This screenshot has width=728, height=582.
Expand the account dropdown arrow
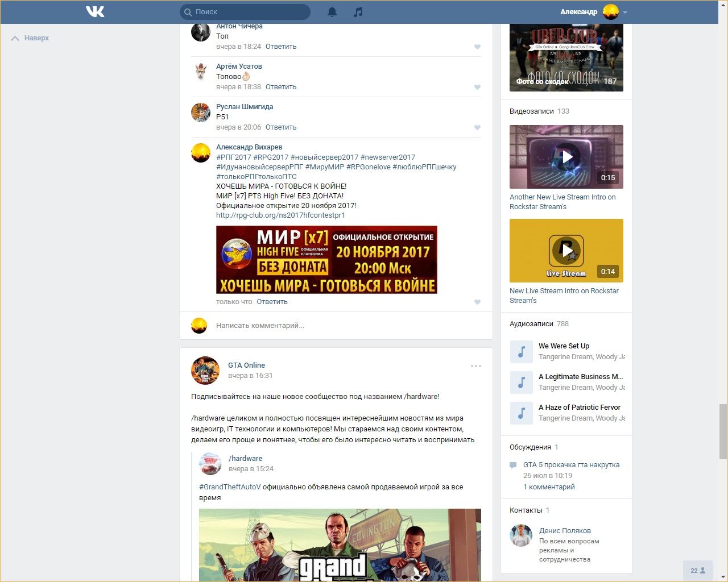tap(625, 12)
